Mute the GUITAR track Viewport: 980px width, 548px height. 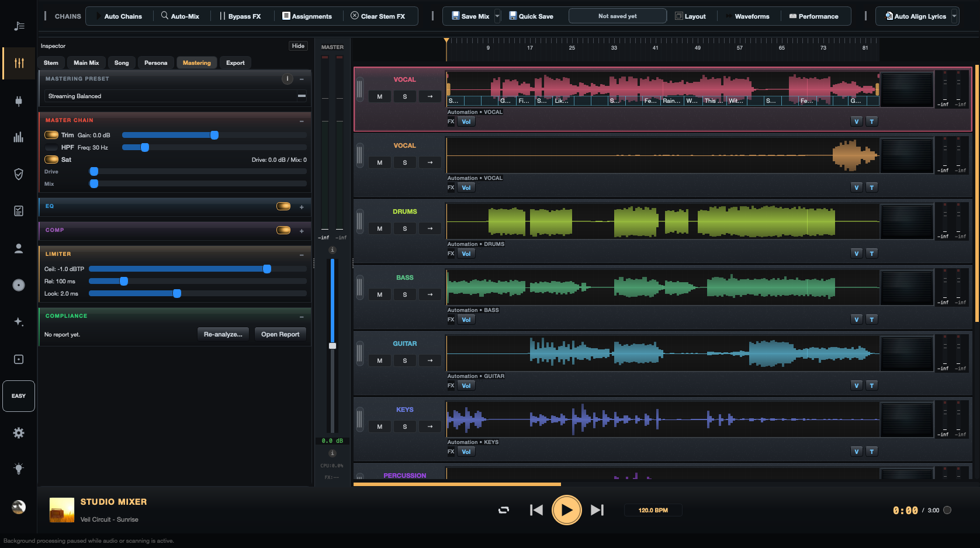(x=380, y=360)
